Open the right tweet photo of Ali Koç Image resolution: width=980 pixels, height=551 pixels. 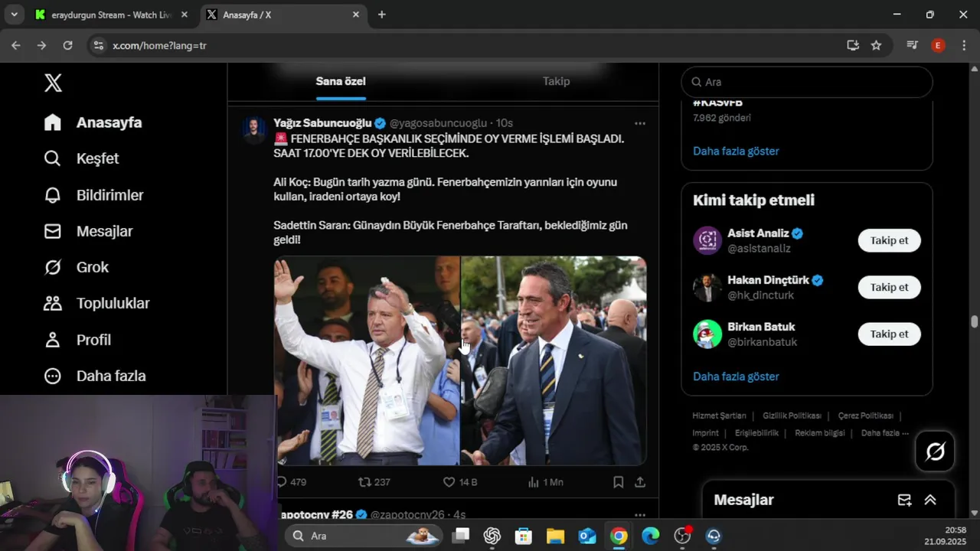tap(554, 360)
